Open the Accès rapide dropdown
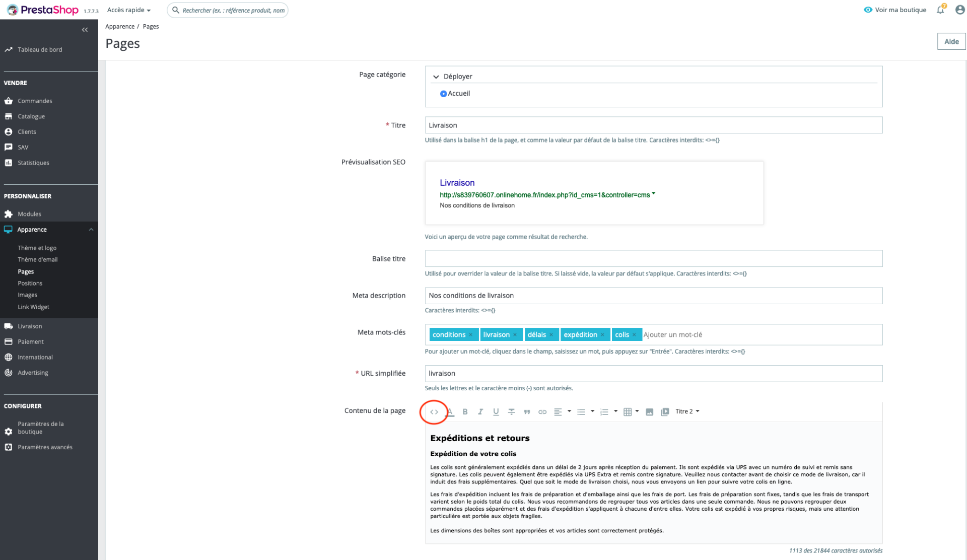967x560 pixels. click(129, 10)
